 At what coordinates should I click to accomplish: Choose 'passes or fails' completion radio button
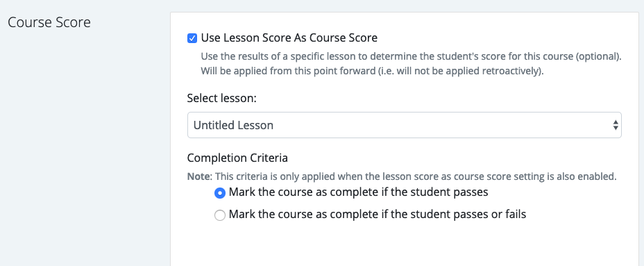click(x=220, y=215)
